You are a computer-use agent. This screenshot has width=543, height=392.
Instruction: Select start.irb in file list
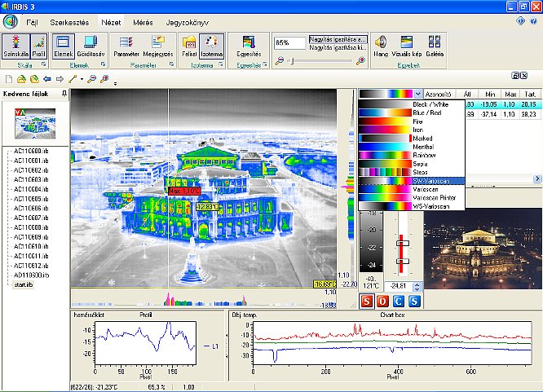(x=23, y=284)
